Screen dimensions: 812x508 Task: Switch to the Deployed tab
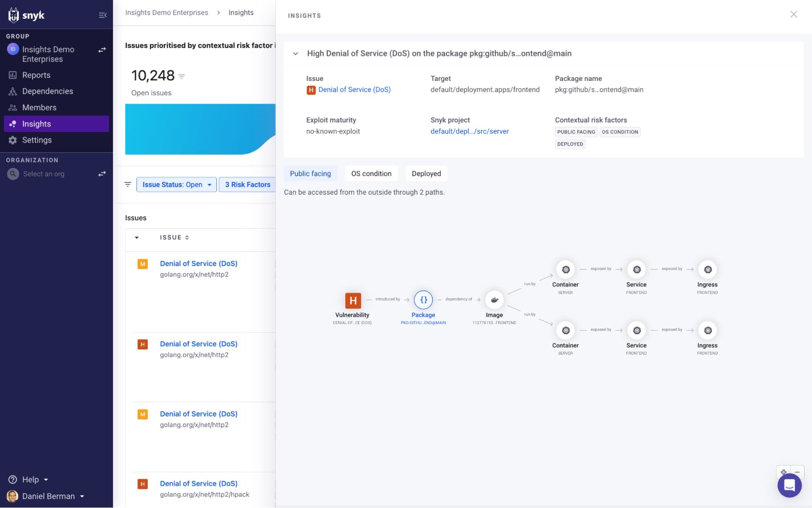[426, 173]
